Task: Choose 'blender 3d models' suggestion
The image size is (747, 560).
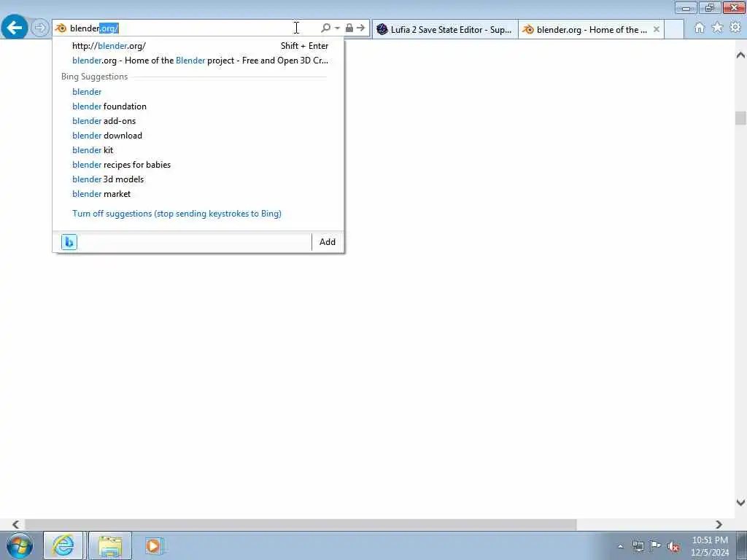Action: click(198, 179)
